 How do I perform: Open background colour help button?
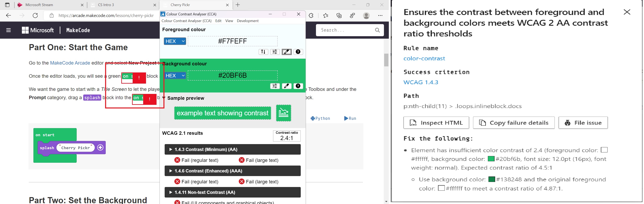298,86
